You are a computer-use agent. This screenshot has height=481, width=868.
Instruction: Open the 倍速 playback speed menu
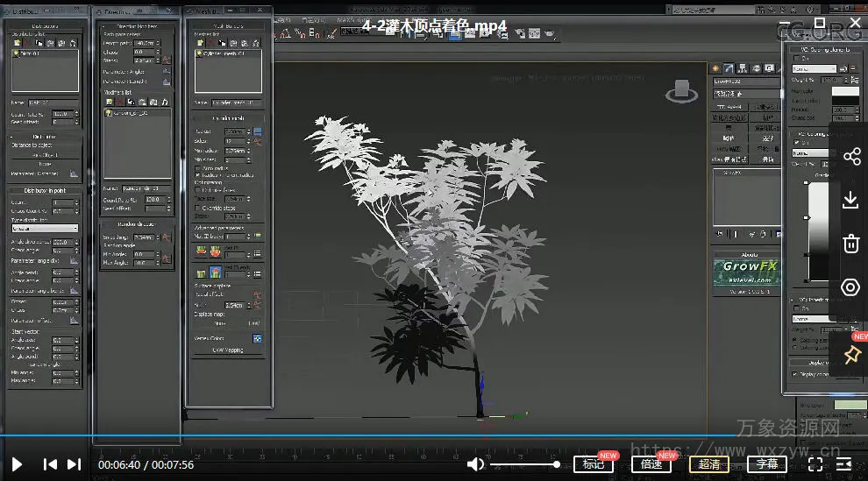(x=651, y=464)
